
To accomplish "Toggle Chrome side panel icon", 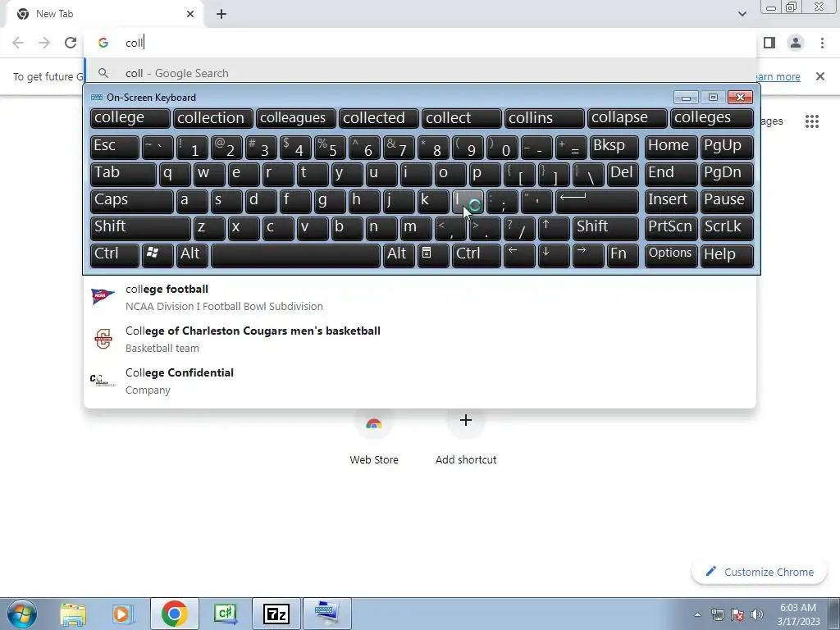I will 769,43.
